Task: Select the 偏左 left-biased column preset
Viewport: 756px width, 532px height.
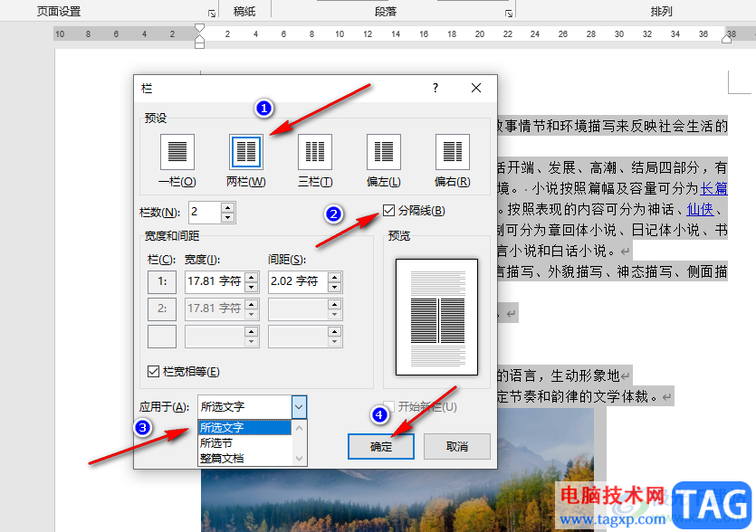Action: (384, 152)
